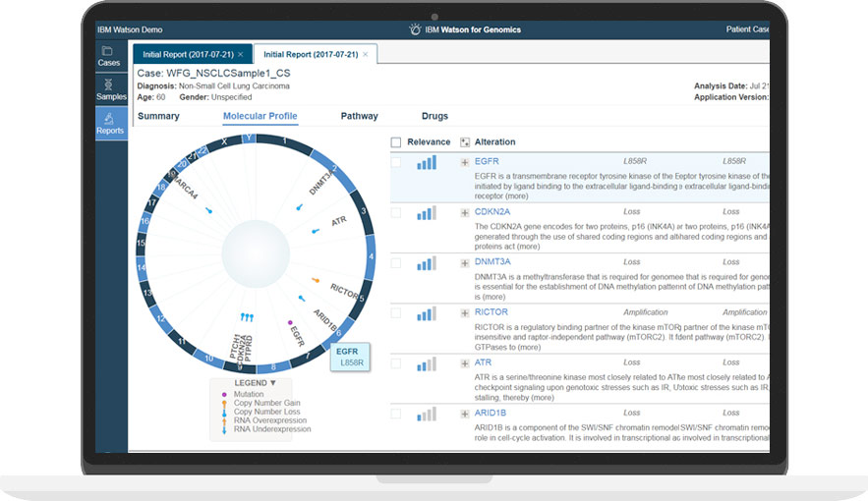The image size is (868, 501).
Task: Check the RICTOR row checkbox
Action: coord(396,313)
